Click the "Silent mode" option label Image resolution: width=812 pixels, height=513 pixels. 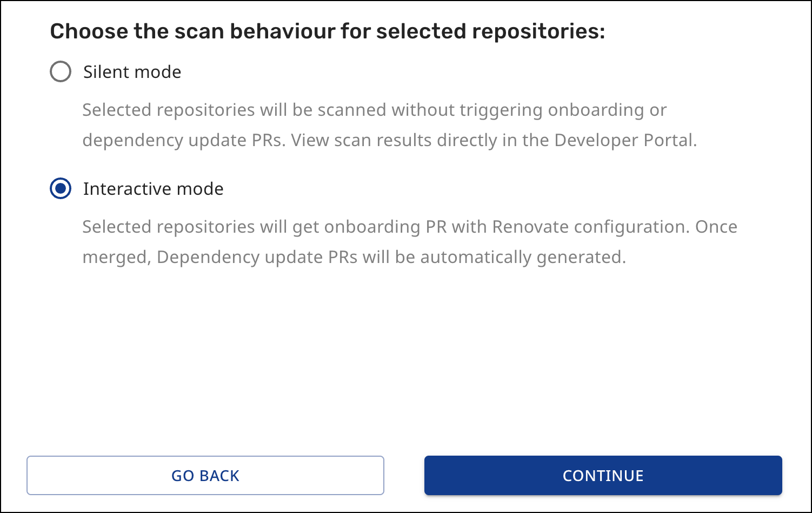[x=132, y=72]
